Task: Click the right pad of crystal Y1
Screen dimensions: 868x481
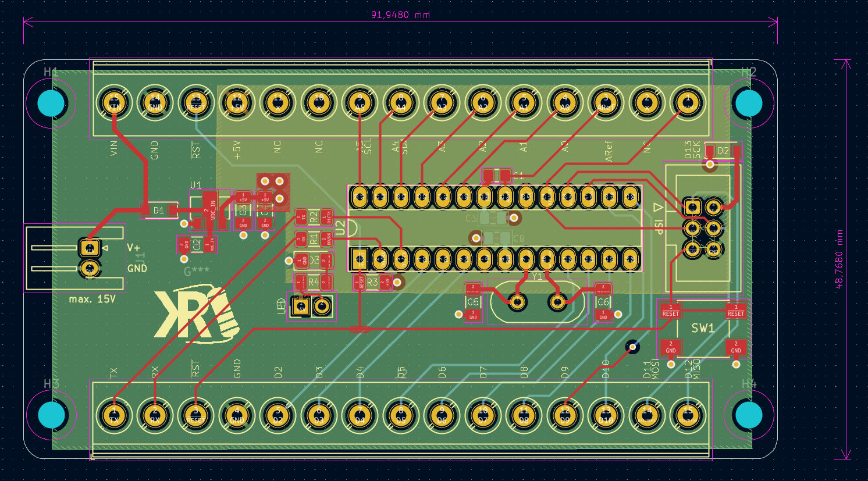Action: click(557, 301)
